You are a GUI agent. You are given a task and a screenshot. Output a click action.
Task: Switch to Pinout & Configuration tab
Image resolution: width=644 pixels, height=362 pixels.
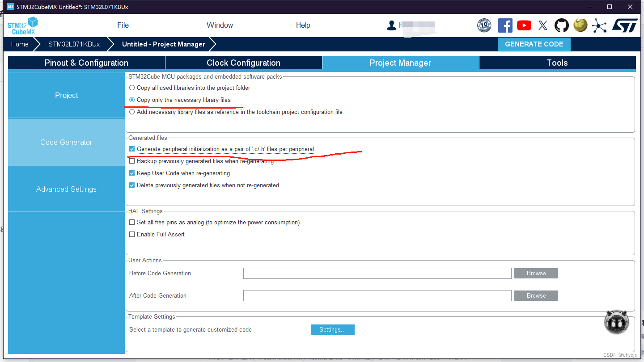point(86,63)
